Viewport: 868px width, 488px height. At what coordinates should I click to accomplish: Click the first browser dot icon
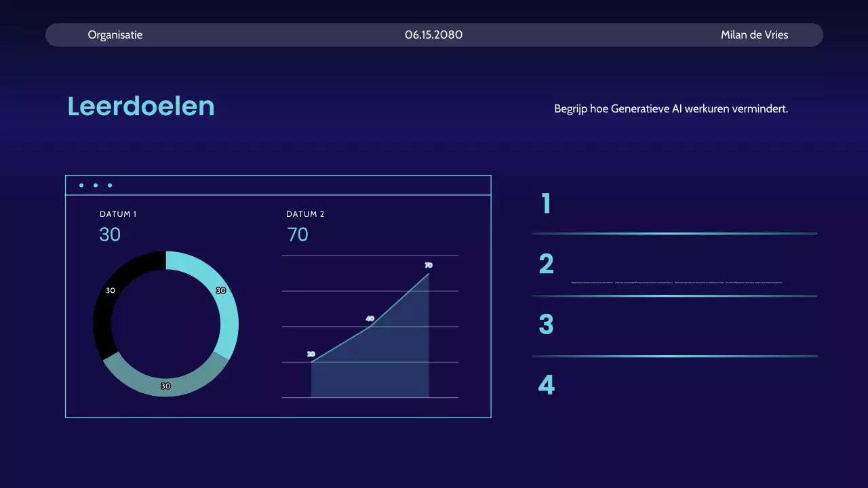[x=81, y=185]
